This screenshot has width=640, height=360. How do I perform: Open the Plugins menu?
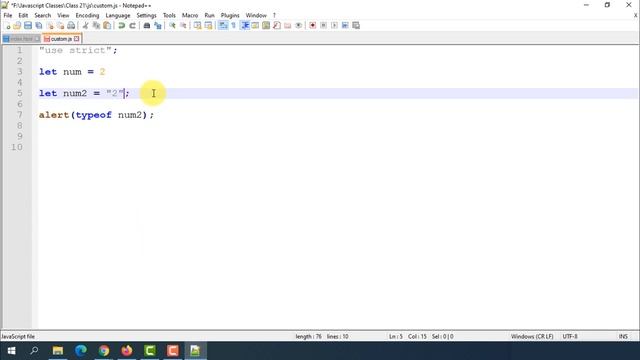230,16
